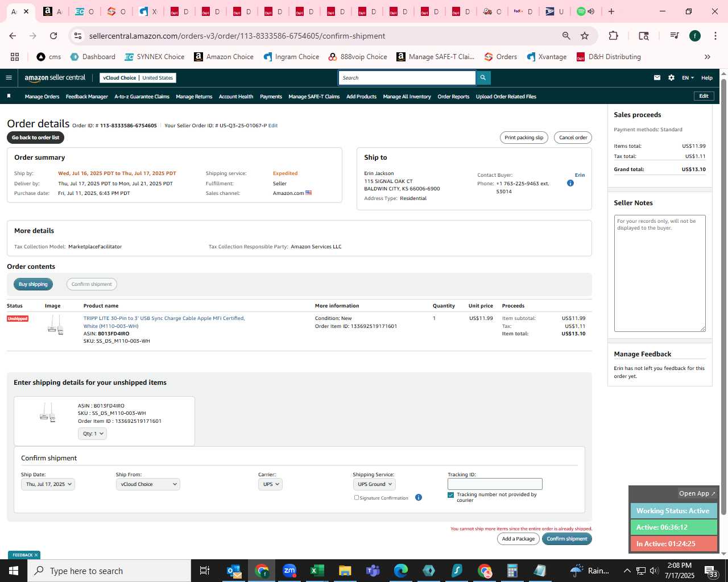Click the vCloud Choice United States account switcher
Screen dimensions: 728x582
(138, 78)
